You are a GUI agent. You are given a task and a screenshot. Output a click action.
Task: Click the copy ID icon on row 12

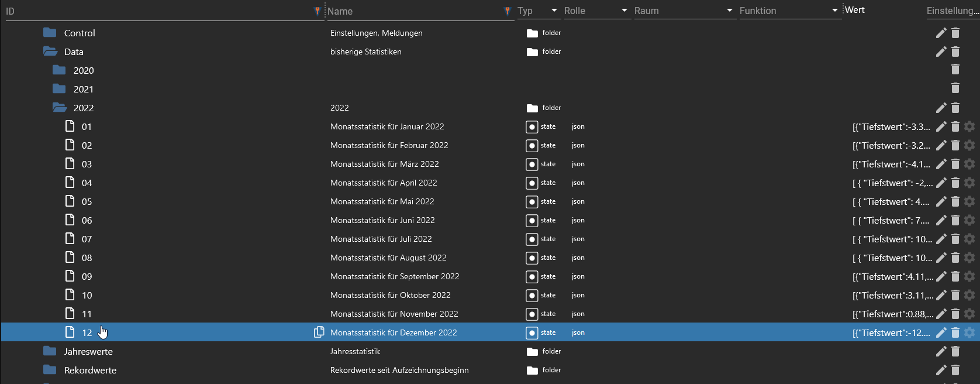click(319, 332)
